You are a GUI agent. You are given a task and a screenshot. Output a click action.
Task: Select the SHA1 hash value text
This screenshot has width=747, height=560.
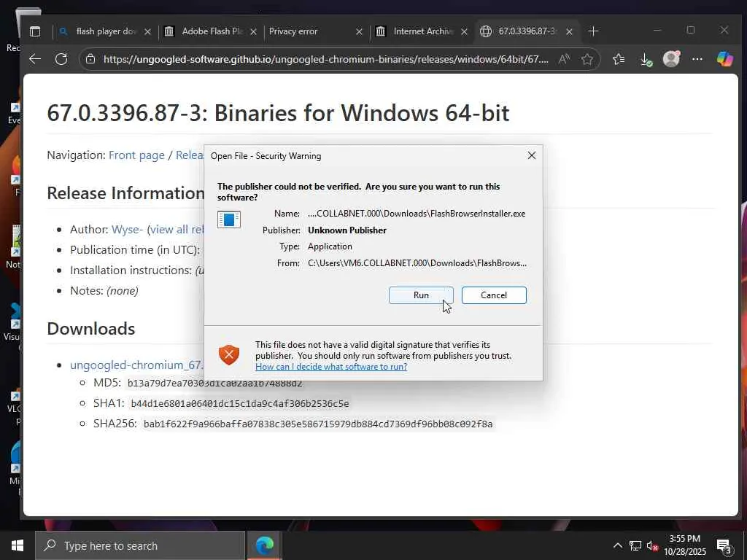tap(239, 404)
